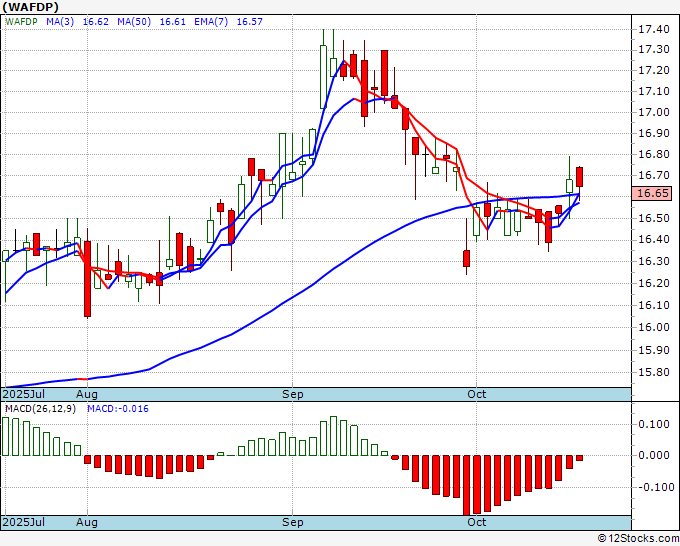The height and width of the screenshot is (546, 680).
Task: Click the Sep marker on price axis
Action: [293, 395]
